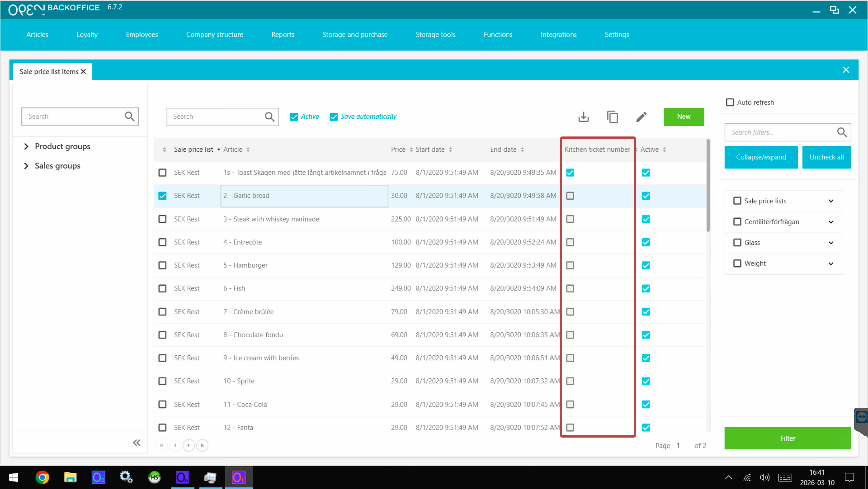Enable Auto refresh checkbox
This screenshot has height=489, width=868.
730,102
